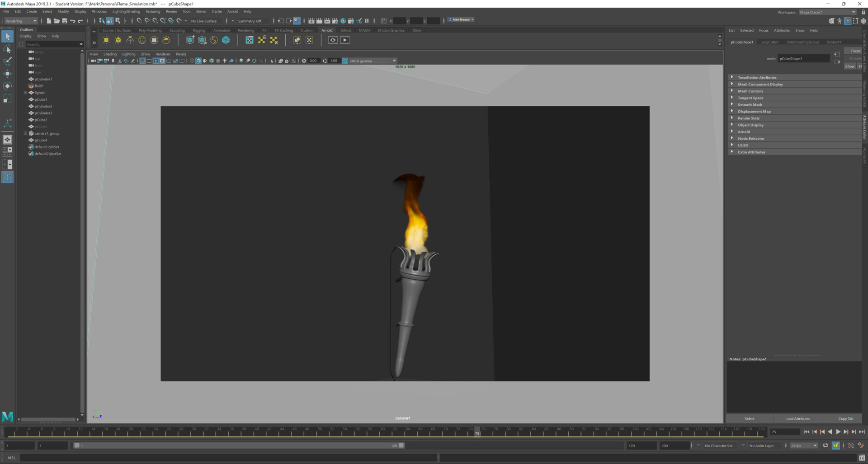Open the Lighting/Shading menu

126,11
